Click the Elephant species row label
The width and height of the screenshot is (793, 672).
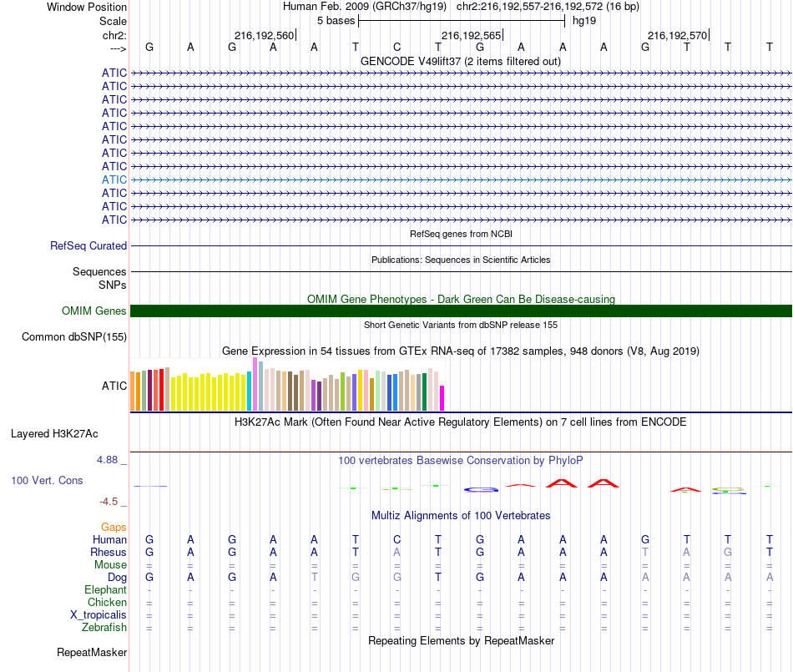click(x=105, y=589)
